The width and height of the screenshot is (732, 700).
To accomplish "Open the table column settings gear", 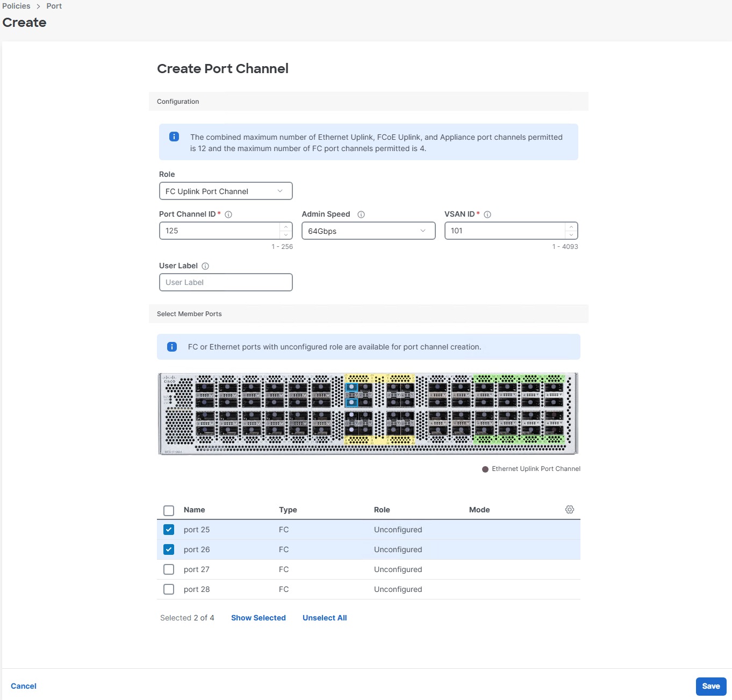I will click(570, 509).
